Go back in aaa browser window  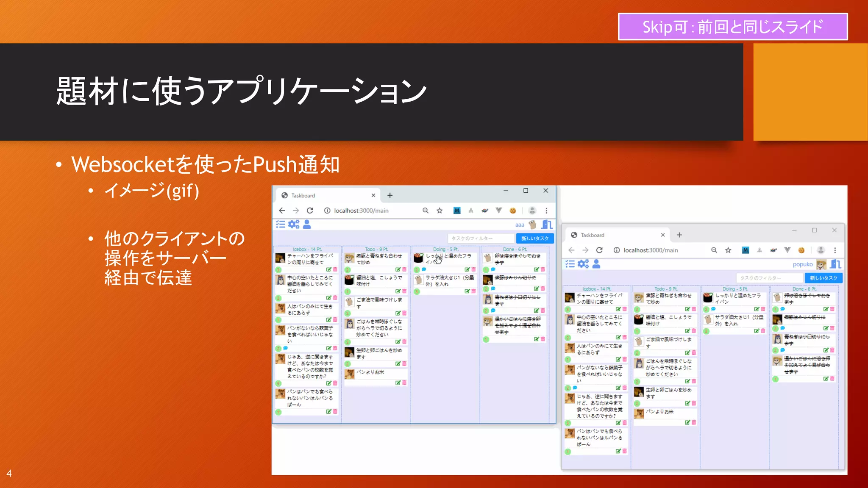282,211
